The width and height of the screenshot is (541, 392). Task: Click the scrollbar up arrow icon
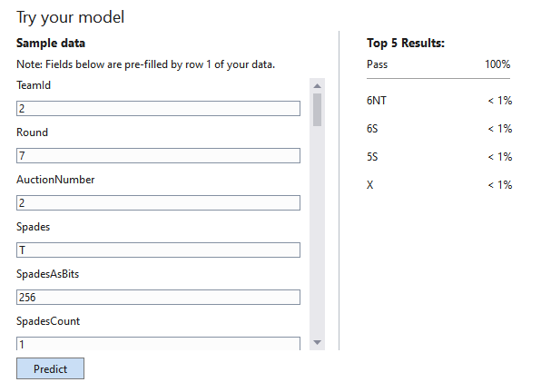(x=317, y=86)
